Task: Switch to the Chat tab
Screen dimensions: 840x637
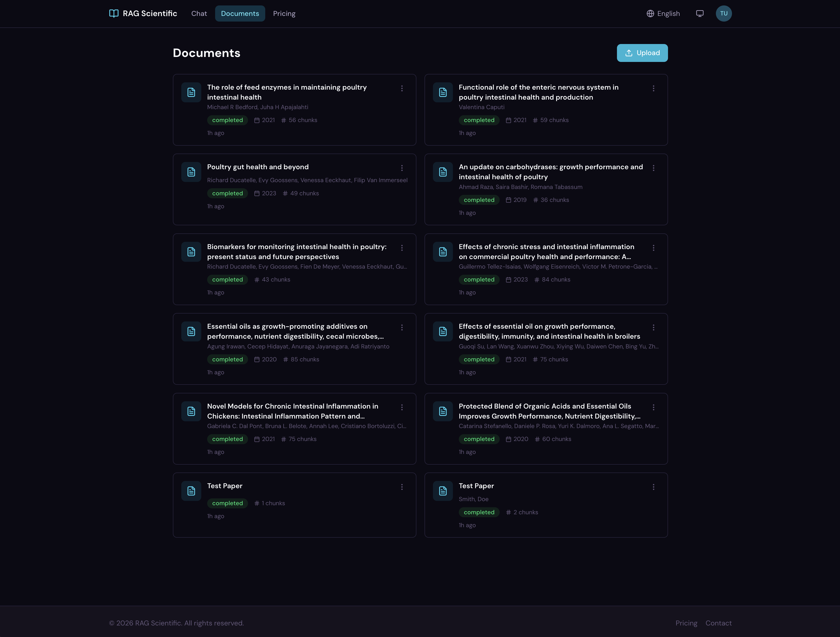Action: tap(199, 14)
